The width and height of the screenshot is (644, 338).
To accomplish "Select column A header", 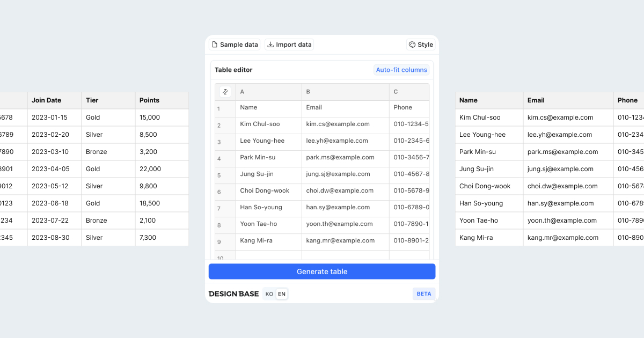I will (268, 92).
